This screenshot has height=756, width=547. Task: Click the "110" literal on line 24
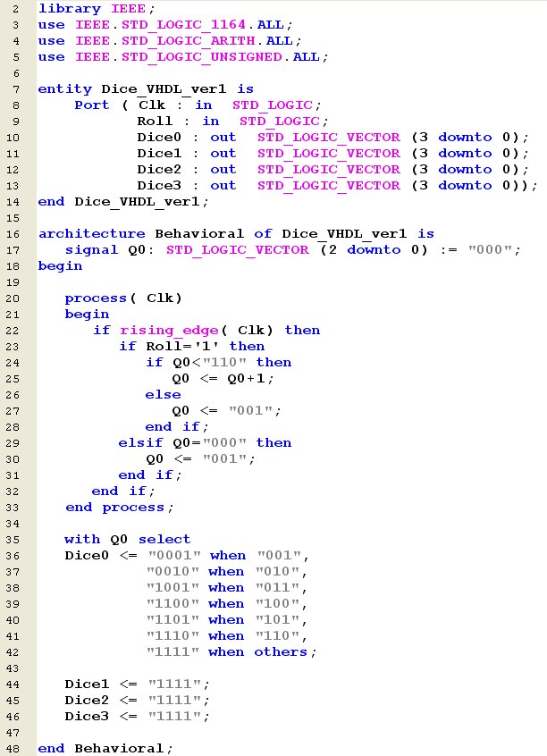224,363
